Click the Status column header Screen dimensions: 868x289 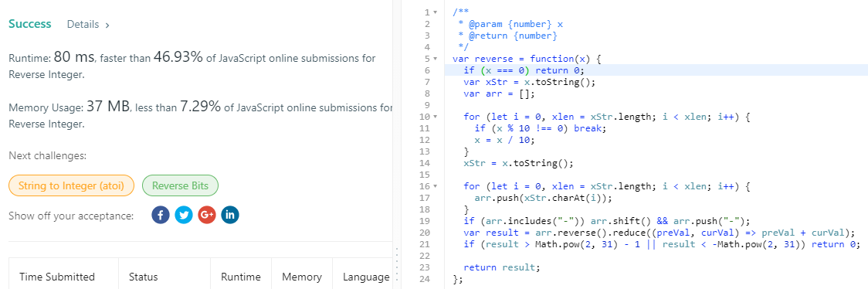(144, 277)
